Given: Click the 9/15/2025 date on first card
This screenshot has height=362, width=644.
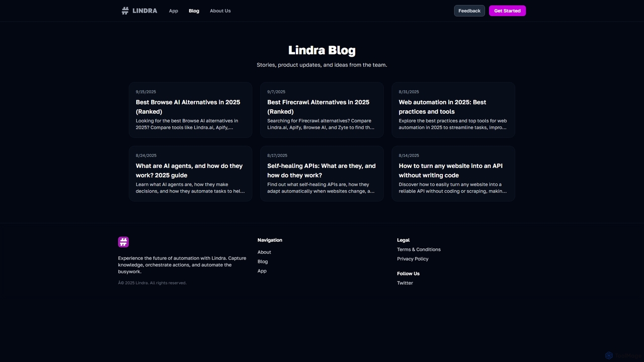Looking at the screenshot, I should (x=146, y=92).
